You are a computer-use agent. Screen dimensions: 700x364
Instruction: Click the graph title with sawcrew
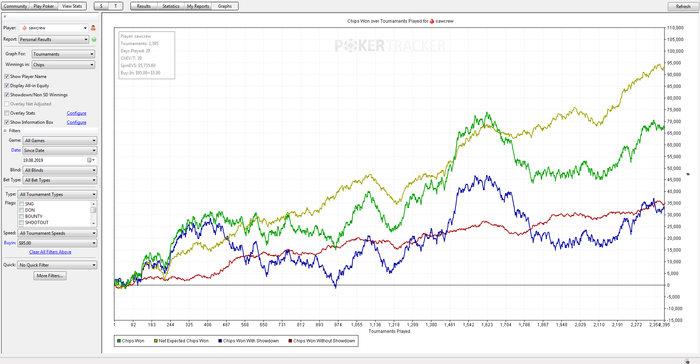click(x=400, y=21)
